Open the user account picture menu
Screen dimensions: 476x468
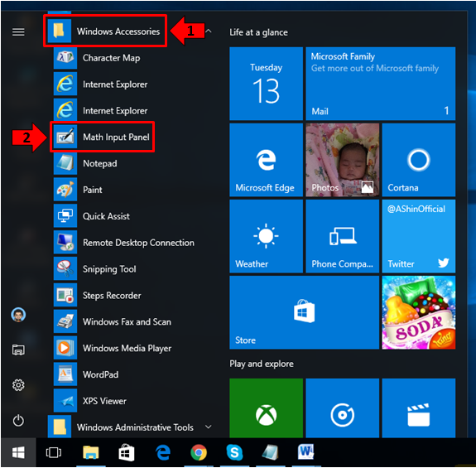click(x=18, y=315)
